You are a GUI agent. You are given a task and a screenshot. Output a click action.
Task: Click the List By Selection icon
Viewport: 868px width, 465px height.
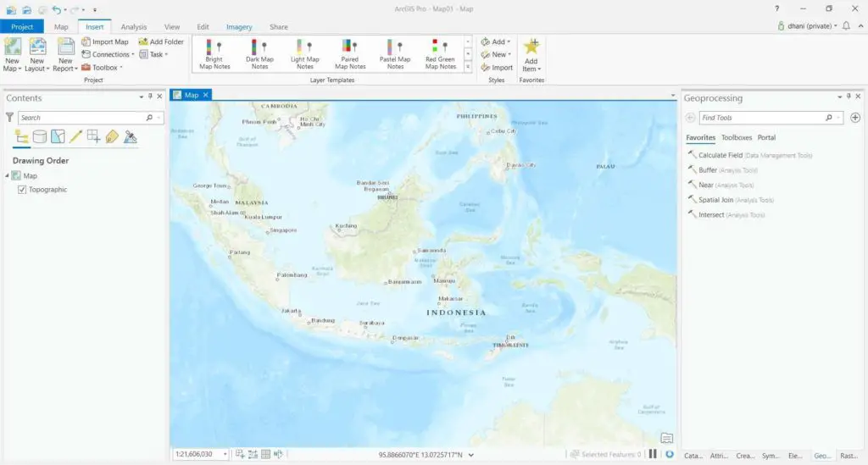click(58, 136)
